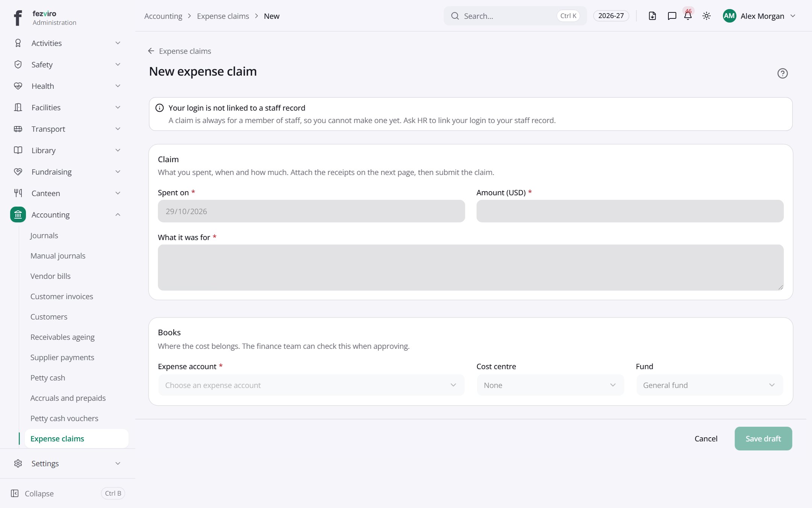Collapse the Accounting section chevron
The image size is (812, 508).
[x=118, y=214]
